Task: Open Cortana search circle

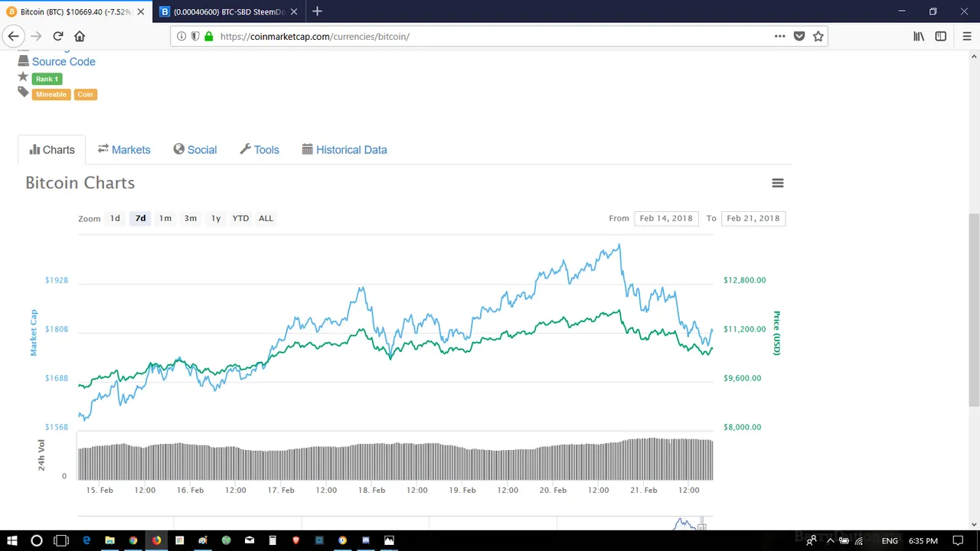Action: (x=37, y=540)
